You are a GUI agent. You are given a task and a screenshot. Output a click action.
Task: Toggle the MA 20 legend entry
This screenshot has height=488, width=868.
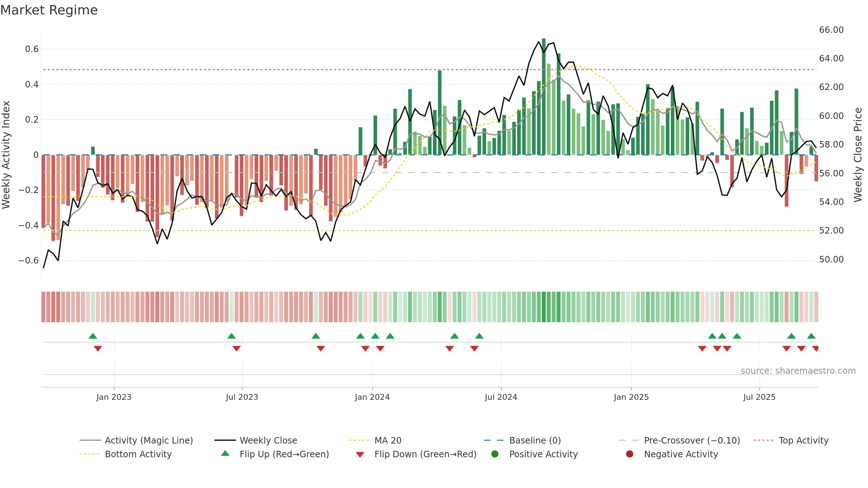375,440
